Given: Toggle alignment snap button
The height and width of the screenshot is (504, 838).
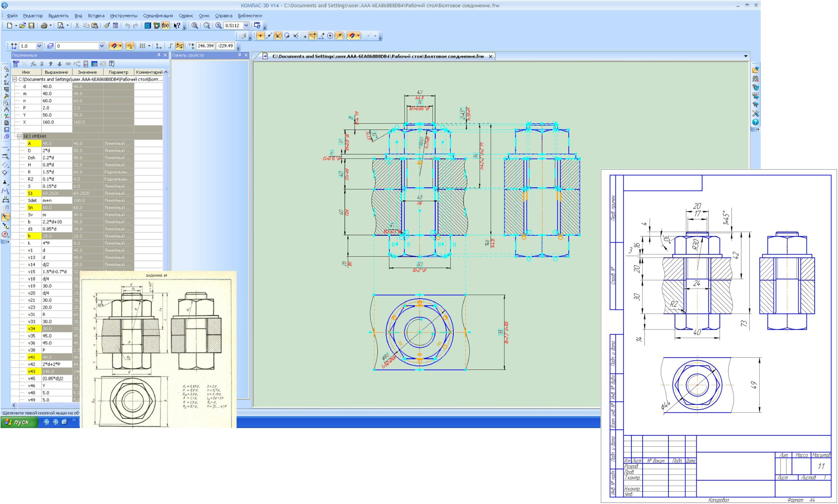Looking at the screenshot, I should pos(313,36).
